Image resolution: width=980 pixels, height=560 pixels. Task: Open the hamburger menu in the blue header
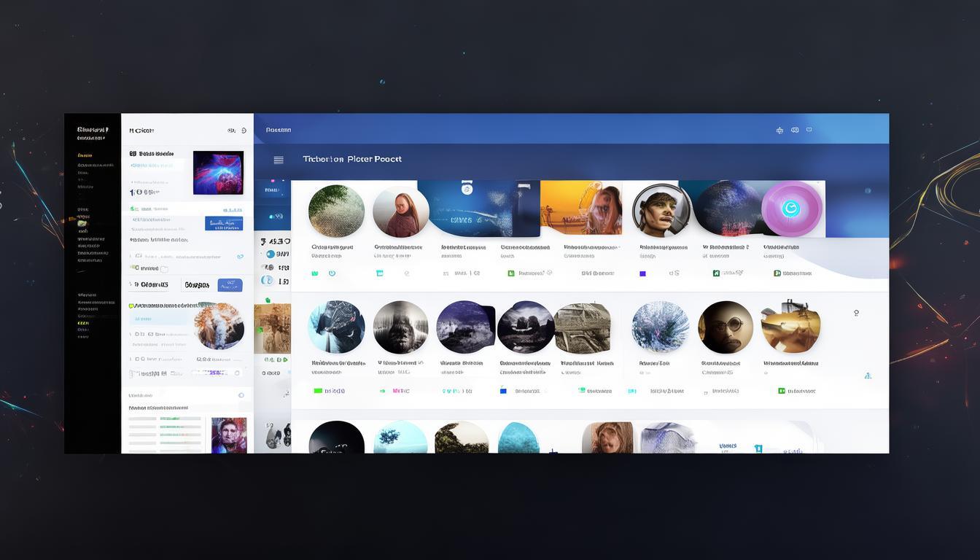coord(278,160)
